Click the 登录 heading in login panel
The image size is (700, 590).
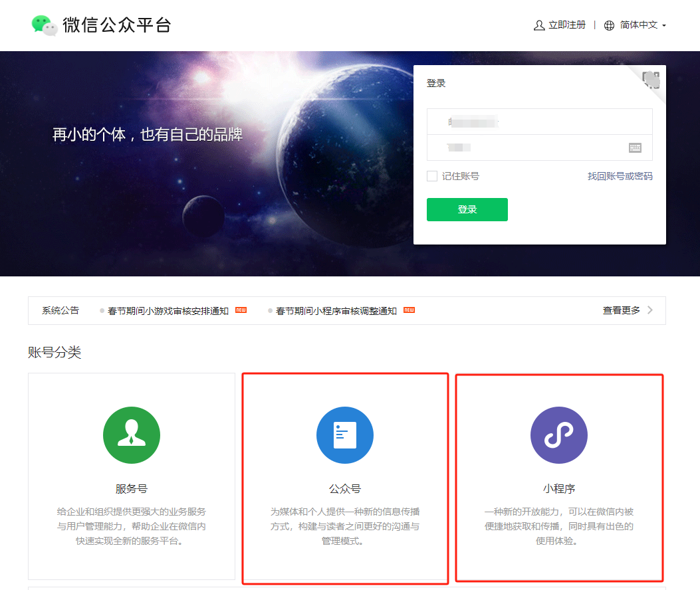(x=436, y=83)
